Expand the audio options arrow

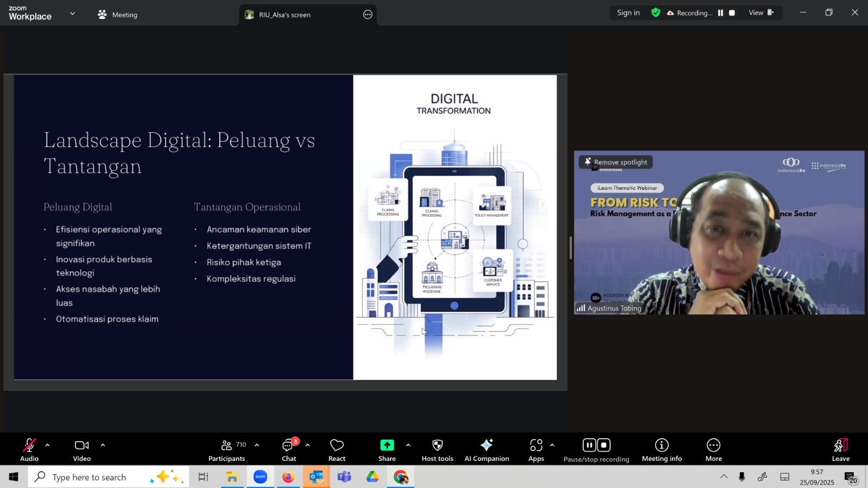48,445
